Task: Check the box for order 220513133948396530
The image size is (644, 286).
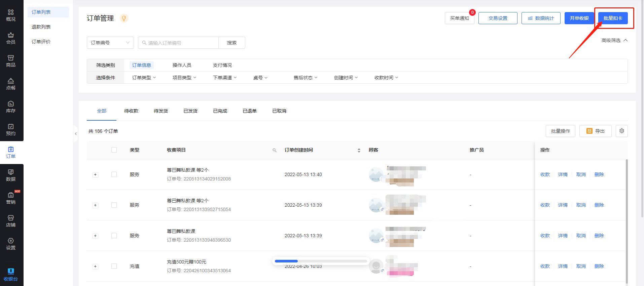Action: click(x=114, y=236)
